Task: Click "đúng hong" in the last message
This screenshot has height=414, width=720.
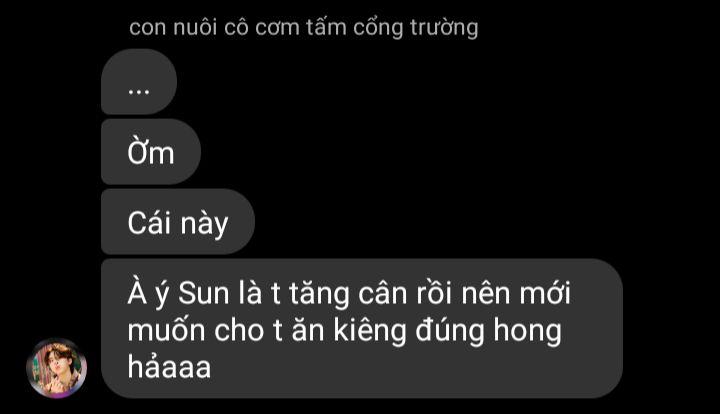Action: click(488, 331)
